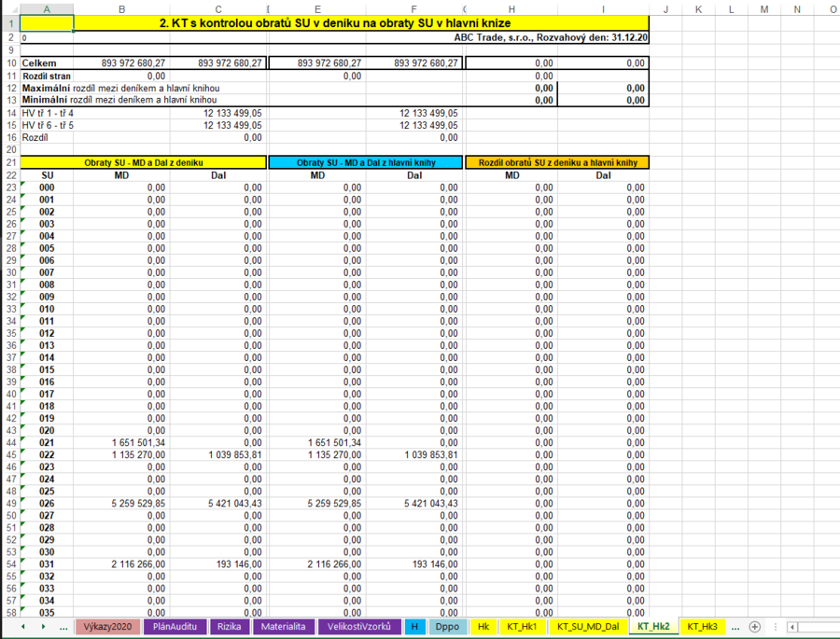Show hidden sheets via left ellipsis

(63, 627)
